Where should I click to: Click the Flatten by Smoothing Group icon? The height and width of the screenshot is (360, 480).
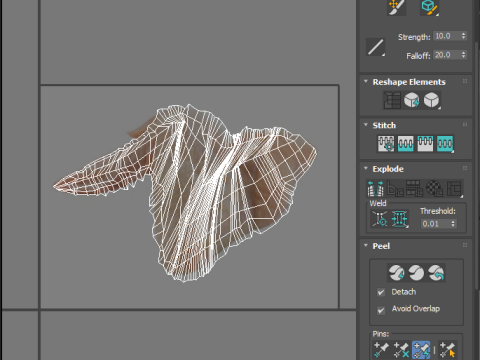click(415, 188)
